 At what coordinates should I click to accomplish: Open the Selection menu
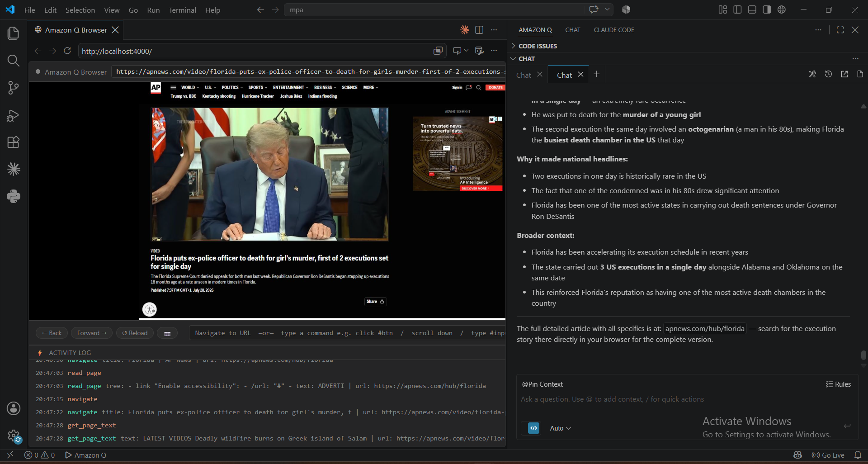(x=80, y=10)
